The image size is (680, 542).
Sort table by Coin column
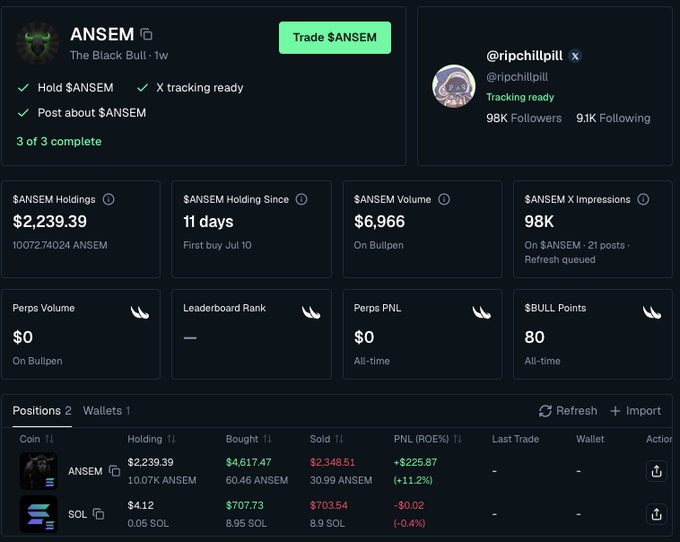pyautogui.click(x=36, y=439)
